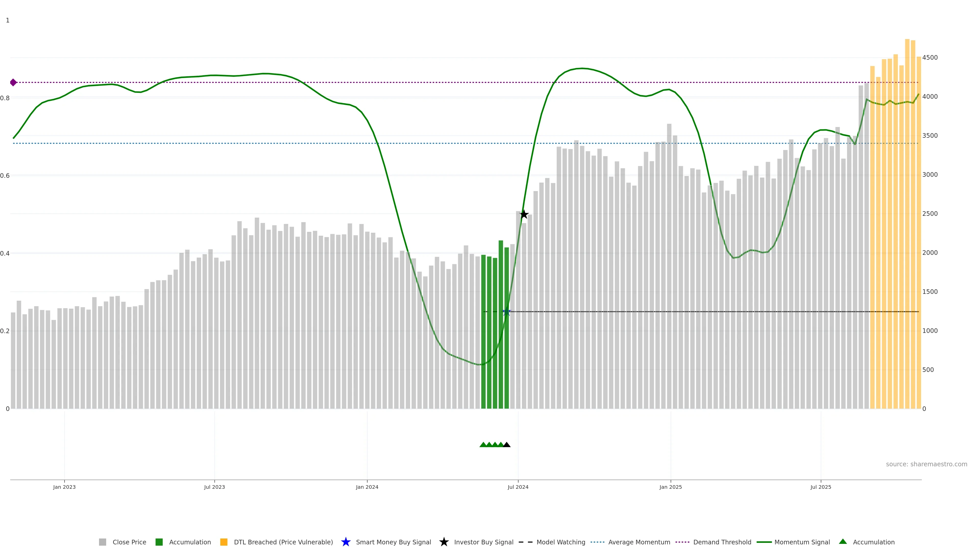Click the 4500 tick on the right axis

tap(930, 58)
